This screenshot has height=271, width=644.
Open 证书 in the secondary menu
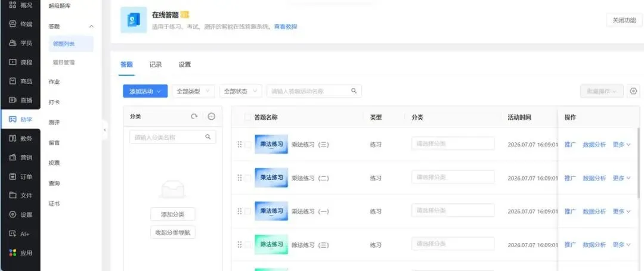click(54, 203)
